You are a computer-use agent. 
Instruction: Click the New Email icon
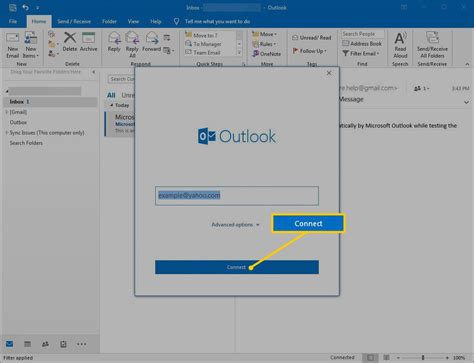click(x=13, y=45)
